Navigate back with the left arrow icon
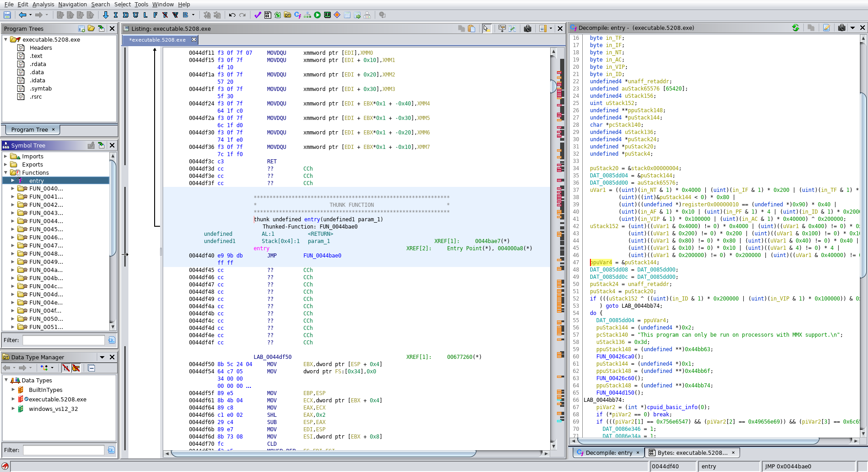Viewport: 868px width, 472px height. (x=22, y=15)
